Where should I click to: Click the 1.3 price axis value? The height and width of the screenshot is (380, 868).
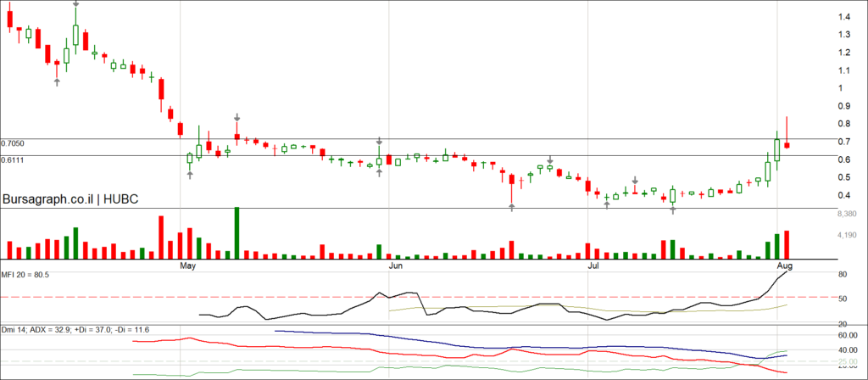click(844, 35)
